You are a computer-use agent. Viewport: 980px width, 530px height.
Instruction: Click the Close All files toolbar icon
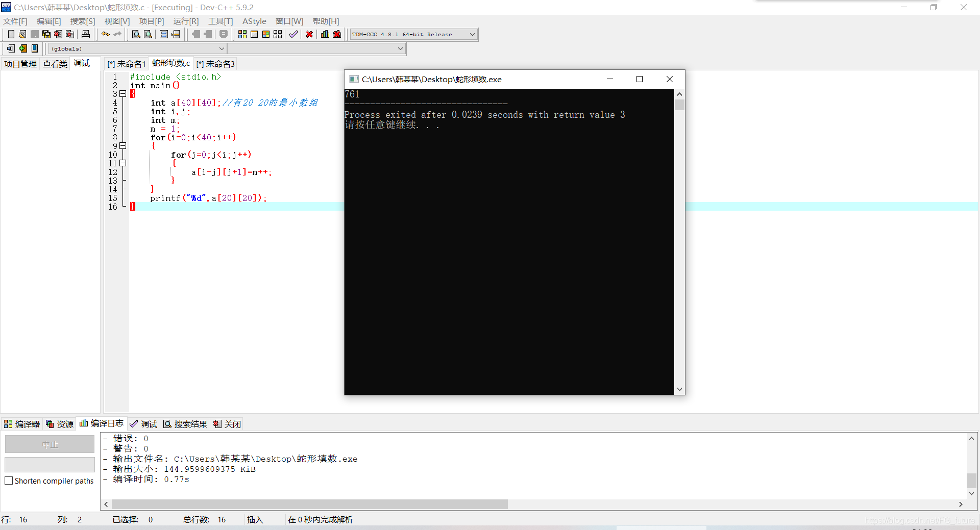(70, 34)
